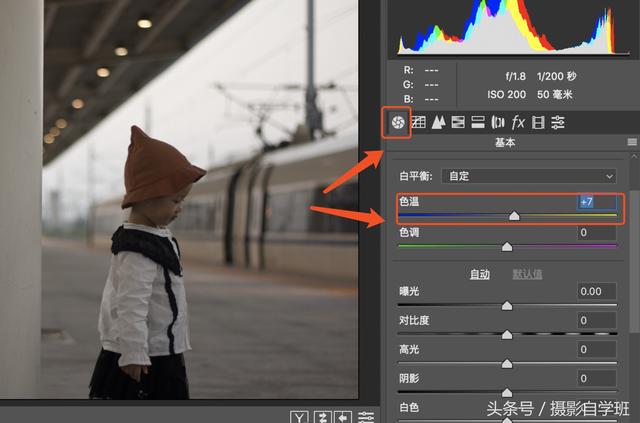The height and width of the screenshot is (423, 640).
Task: Click the ISO 200 readout
Action: 506,95
